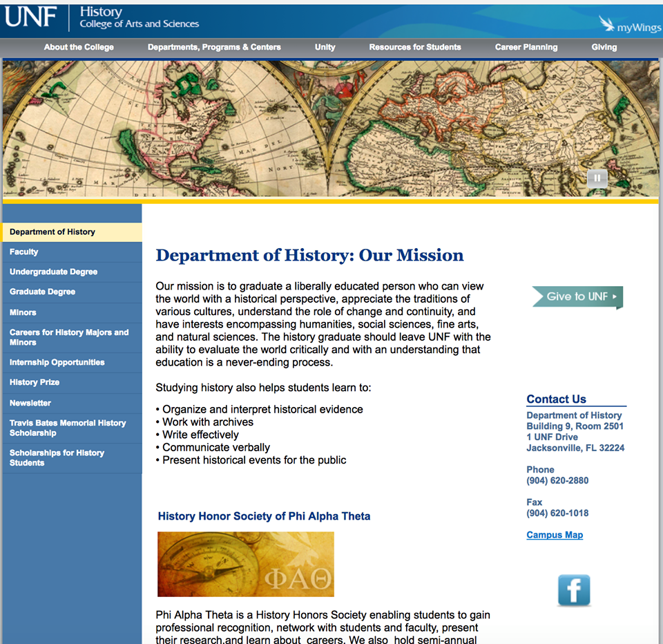The width and height of the screenshot is (663, 644).
Task: Open Travis Bates Memorial History Scholarship
Action: click(68, 428)
